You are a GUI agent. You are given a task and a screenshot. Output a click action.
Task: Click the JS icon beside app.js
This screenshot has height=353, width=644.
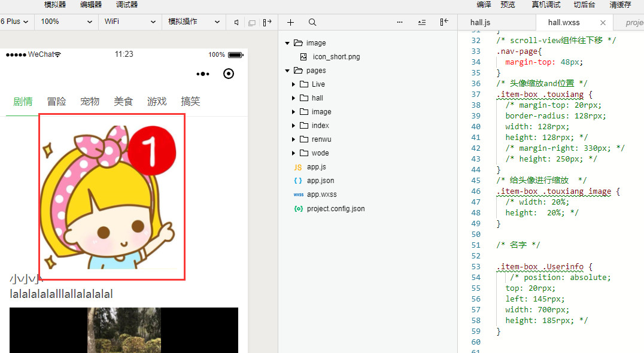click(x=298, y=167)
